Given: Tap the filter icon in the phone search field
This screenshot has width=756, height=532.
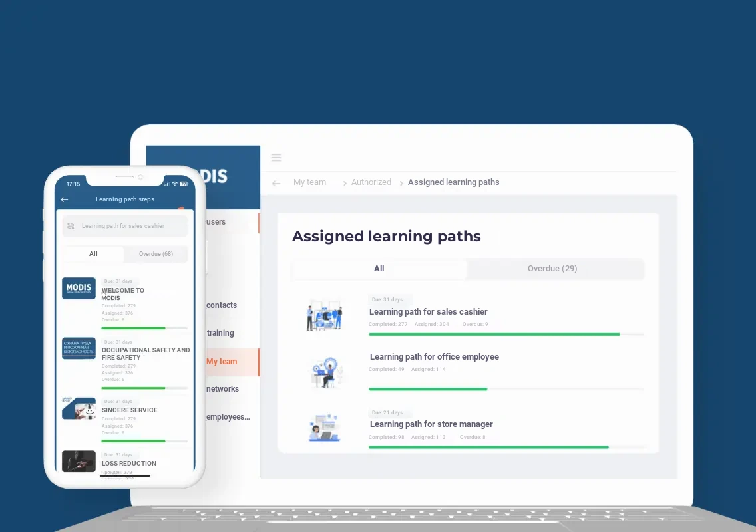Looking at the screenshot, I should pos(71,226).
